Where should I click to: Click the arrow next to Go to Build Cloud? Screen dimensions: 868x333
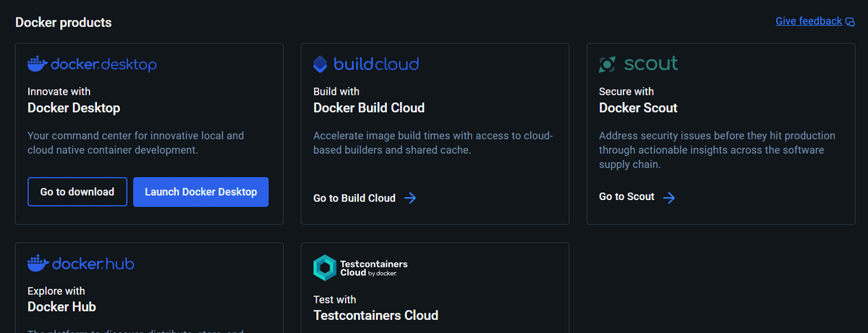(410, 198)
